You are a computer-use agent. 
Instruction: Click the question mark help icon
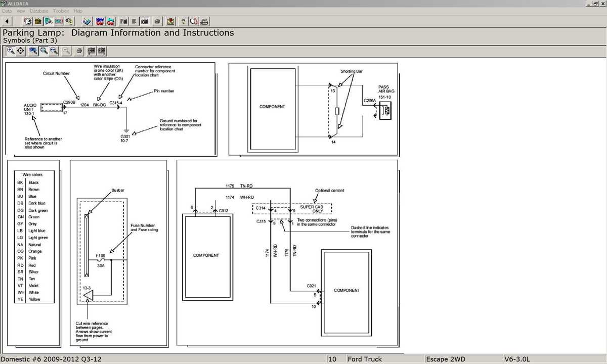click(183, 21)
